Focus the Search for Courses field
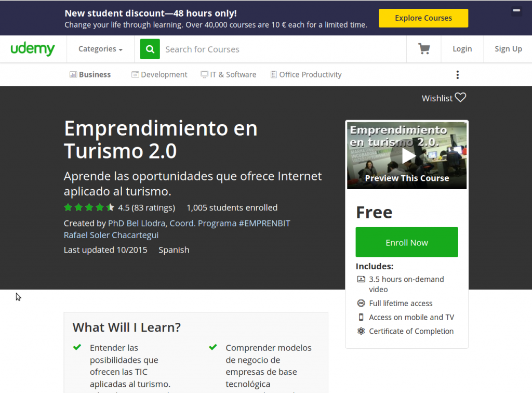The width and height of the screenshot is (532, 393). click(283, 49)
